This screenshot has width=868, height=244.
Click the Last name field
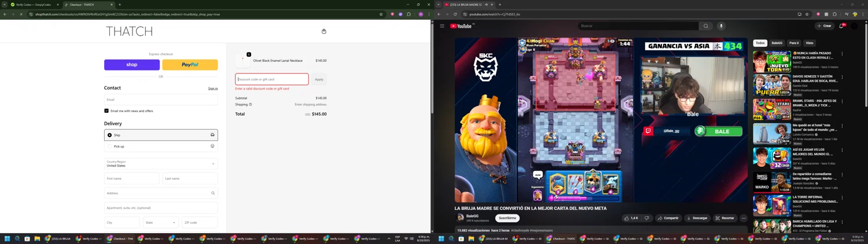tap(190, 179)
